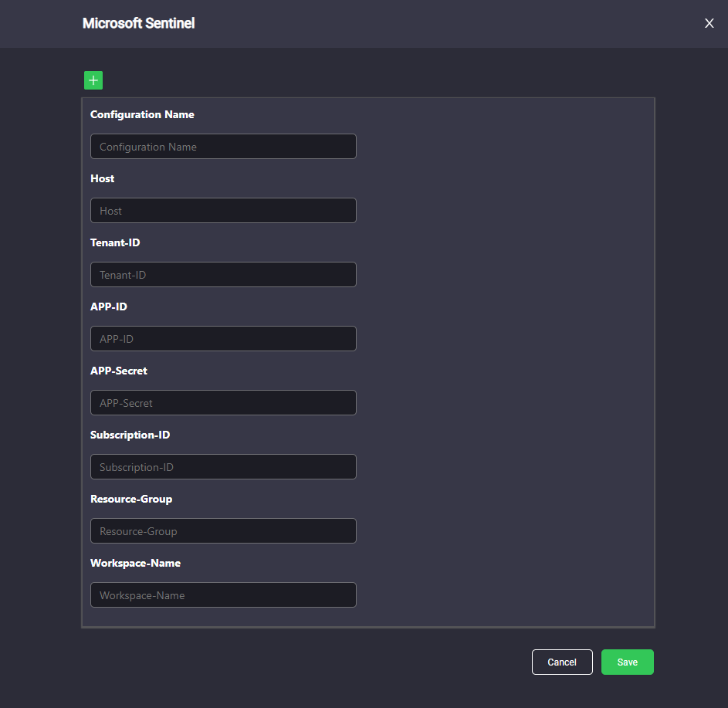Save the Sentinel configuration
Screen dimensions: 728x708
(627, 662)
